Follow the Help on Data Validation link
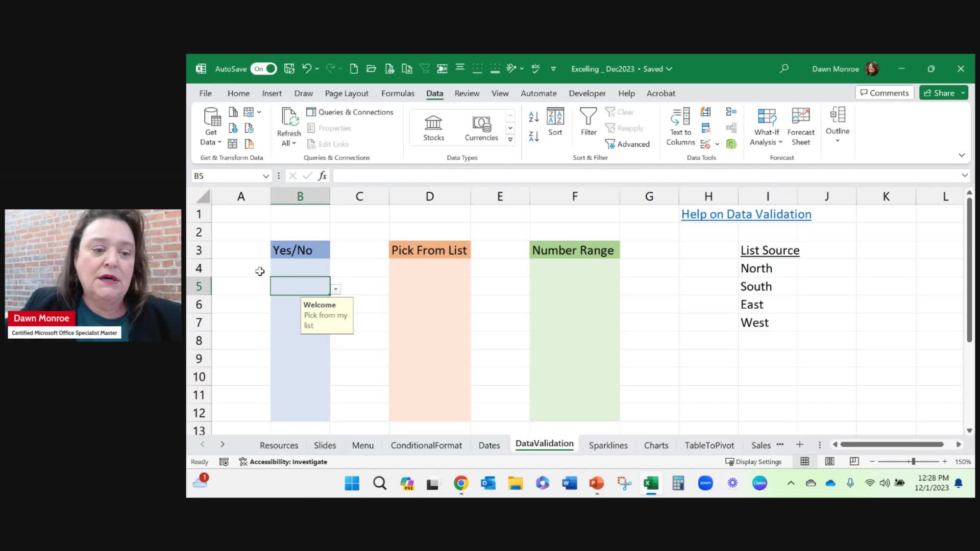The image size is (980, 551). pyautogui.click(x=746, y=214)
